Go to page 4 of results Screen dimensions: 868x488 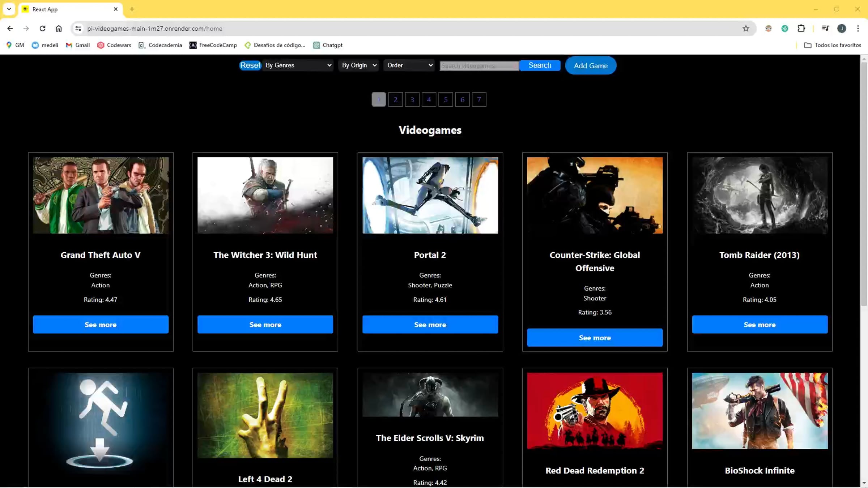point(429,100)
